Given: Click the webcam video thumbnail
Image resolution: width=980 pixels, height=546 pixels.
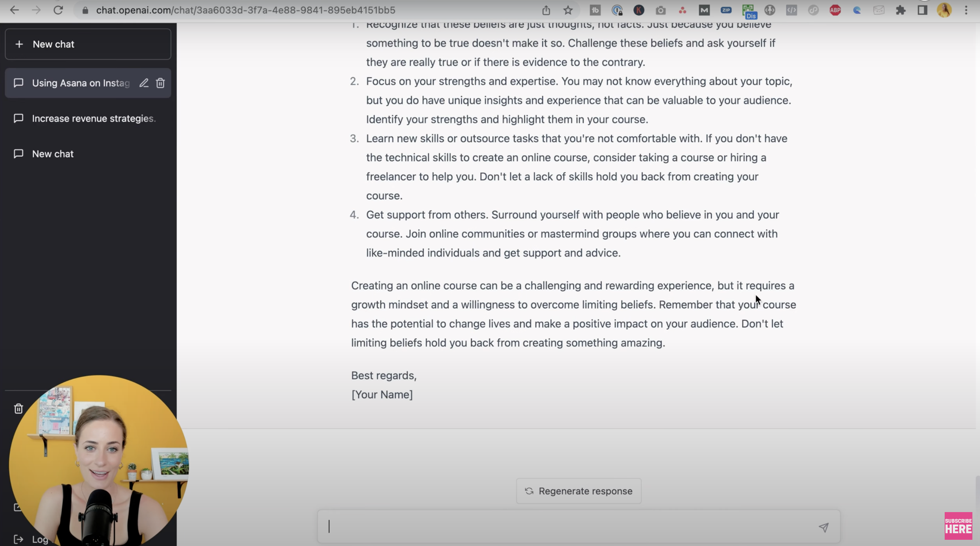Looking at the screenshot, I should point(99,461).
